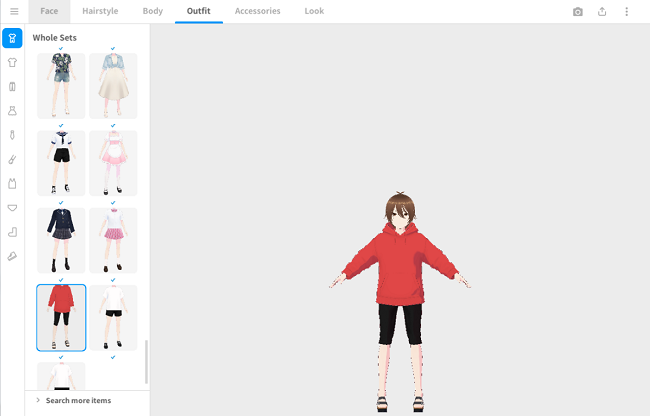Switch to the Hairstyle tab
The width and height of the screenshot is (650, 416).
[100, 11]
